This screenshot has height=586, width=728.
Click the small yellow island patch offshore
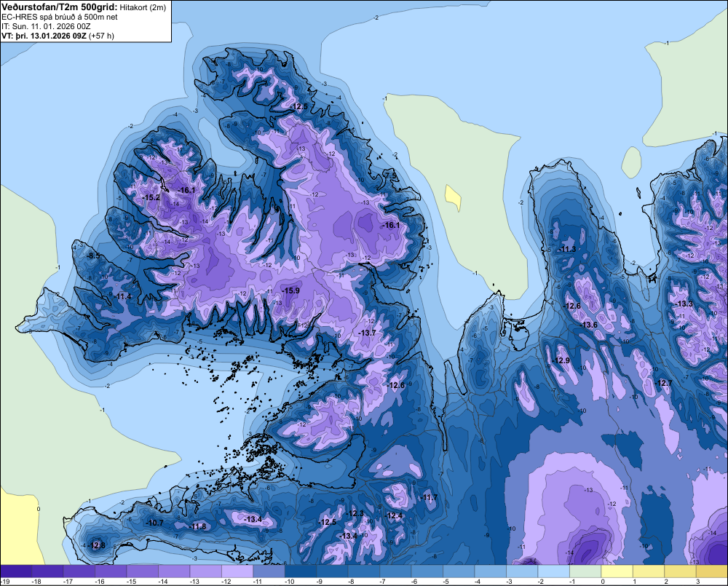tap(454, 197)
